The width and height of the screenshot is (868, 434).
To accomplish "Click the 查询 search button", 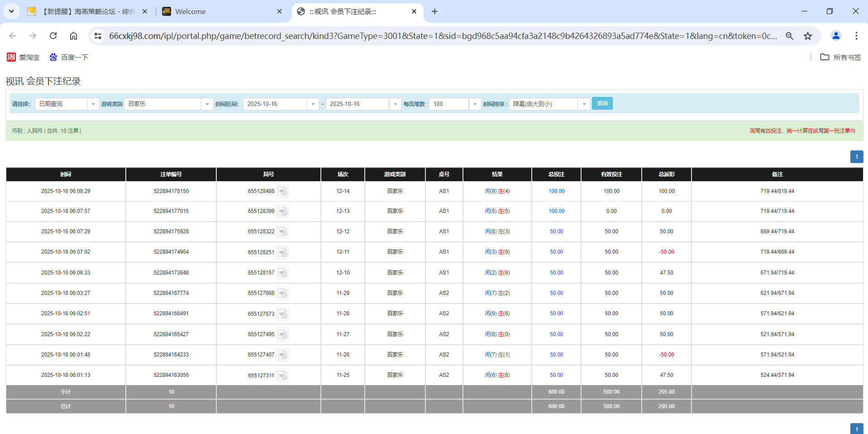I will 602,103.
